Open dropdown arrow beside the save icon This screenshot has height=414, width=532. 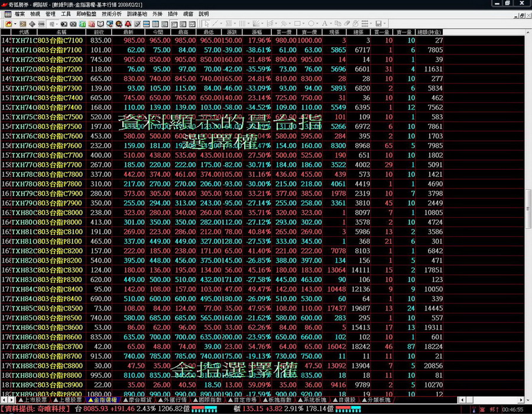click(385, 24)
